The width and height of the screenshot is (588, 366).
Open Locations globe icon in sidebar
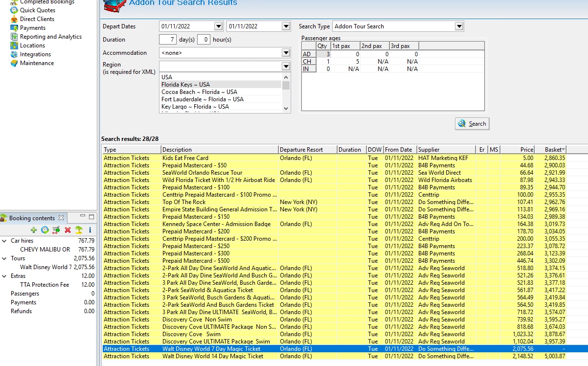[14, 46]
